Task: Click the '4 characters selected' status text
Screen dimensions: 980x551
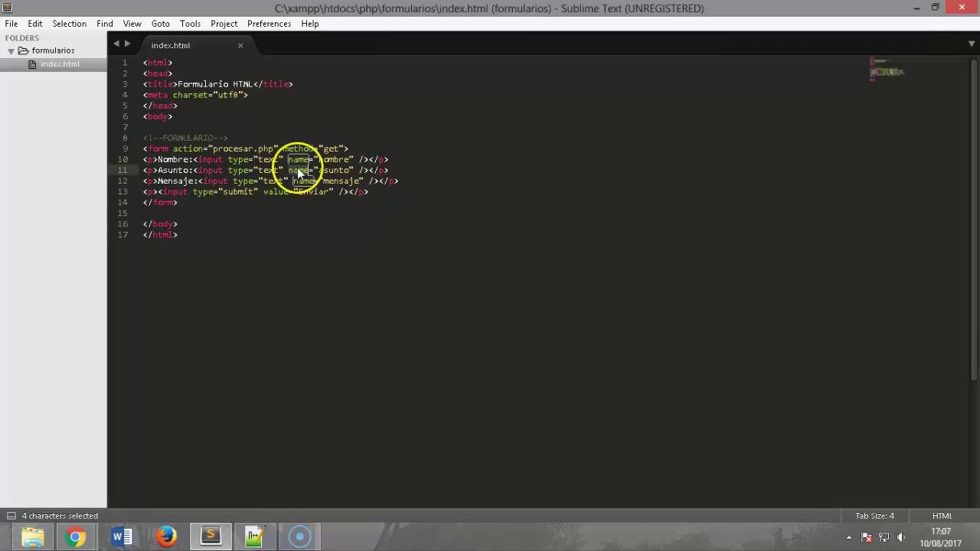Action: click(x=60, y=516)
